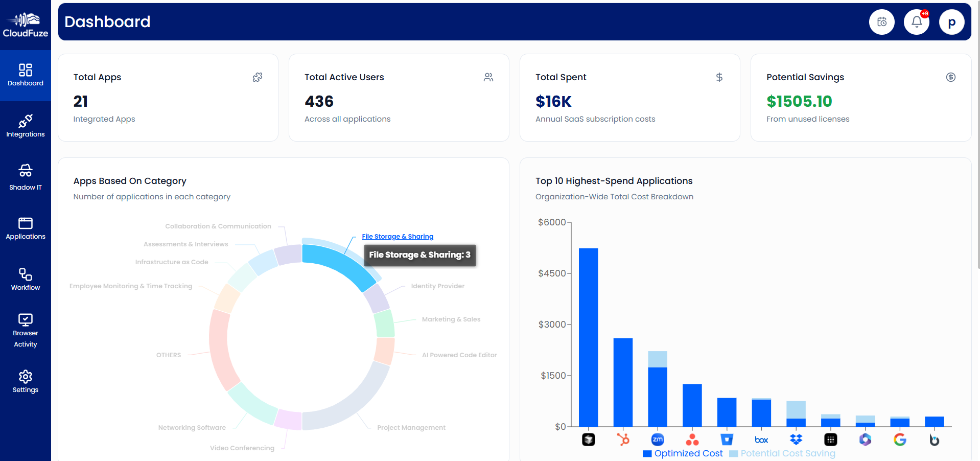The height and width of the screenshot is (461, 980).
Task: Open the File Storage & Sharing link
Action: (398, 236)
